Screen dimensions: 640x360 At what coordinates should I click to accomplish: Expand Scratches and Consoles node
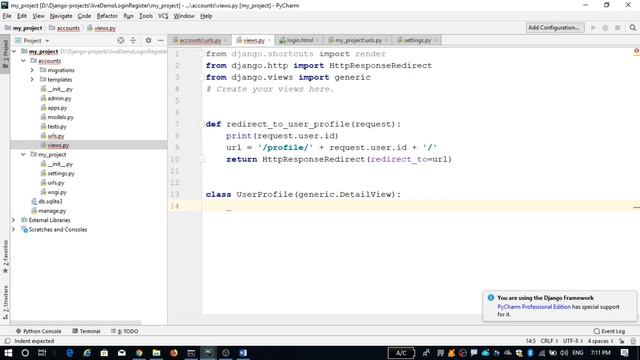pyautogui.click(x=14, y=229)
